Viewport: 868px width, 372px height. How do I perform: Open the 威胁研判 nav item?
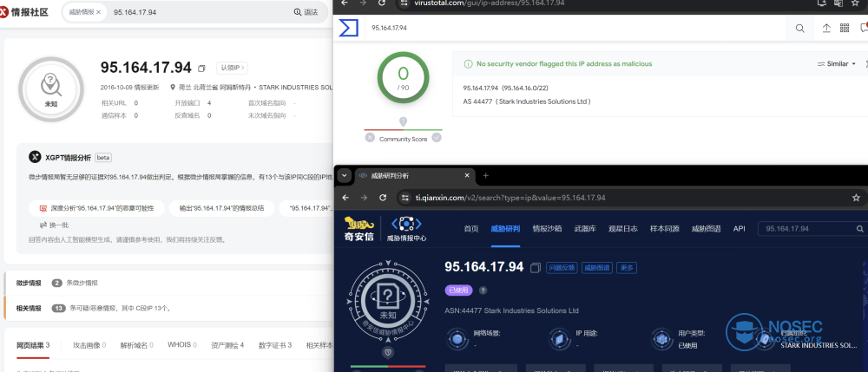(505, 229)
